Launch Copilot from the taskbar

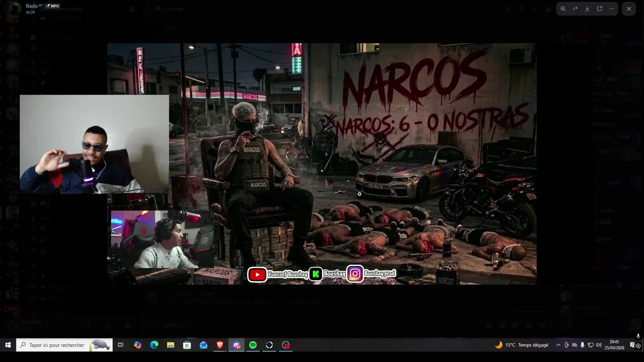pos(138,345)
